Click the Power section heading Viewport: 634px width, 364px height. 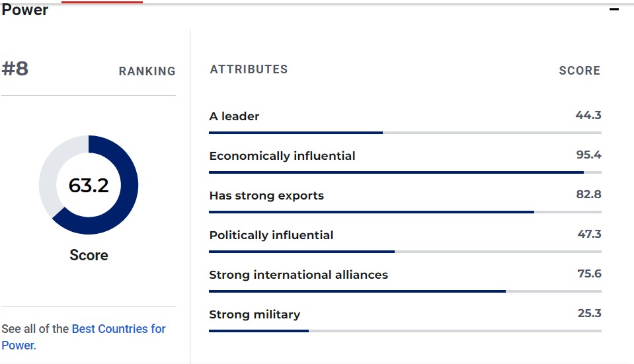coord(25,10)
